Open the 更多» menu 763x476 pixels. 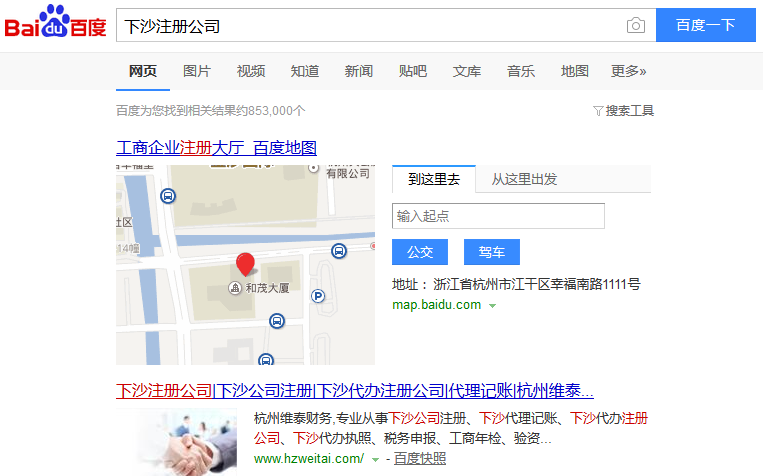pyautogui.click(x=629, y=72)
